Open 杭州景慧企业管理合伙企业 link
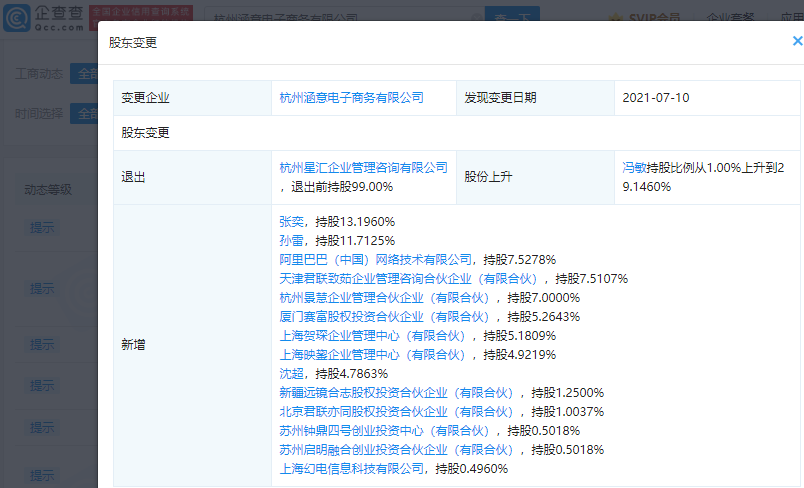The width and height of the screenshot is (804, 488). pos(384,297)
